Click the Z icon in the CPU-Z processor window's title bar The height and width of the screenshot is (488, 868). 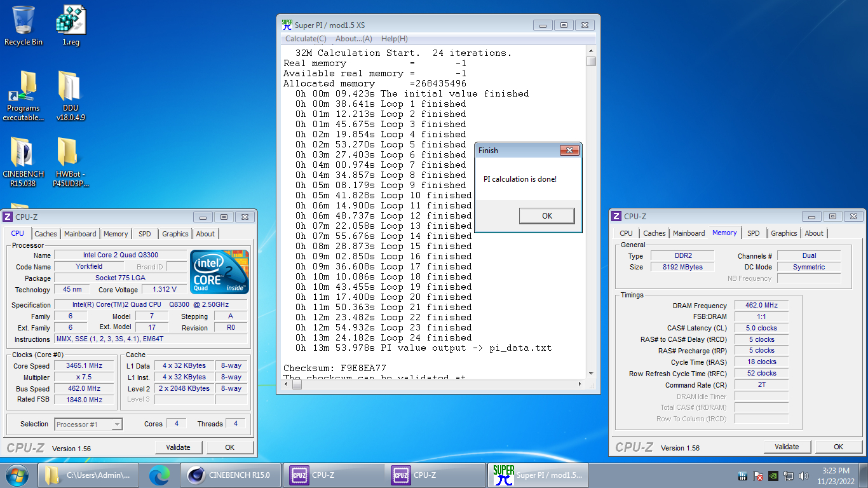click(8, 217)
